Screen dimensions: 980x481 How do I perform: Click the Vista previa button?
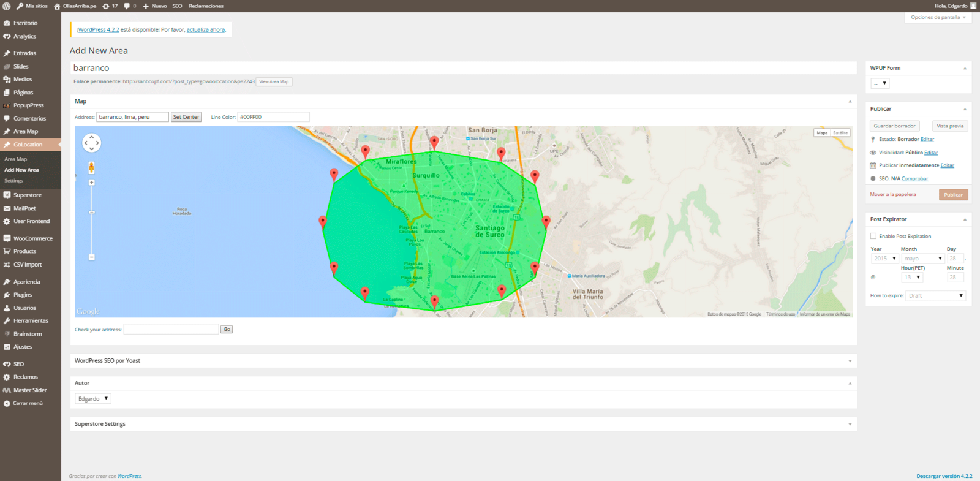pos(950,126)
